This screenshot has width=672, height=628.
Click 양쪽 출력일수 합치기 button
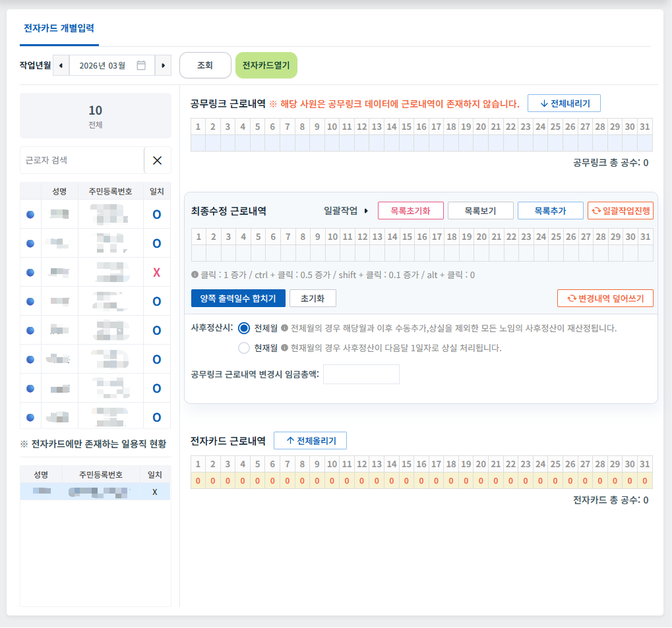[238, 298]
